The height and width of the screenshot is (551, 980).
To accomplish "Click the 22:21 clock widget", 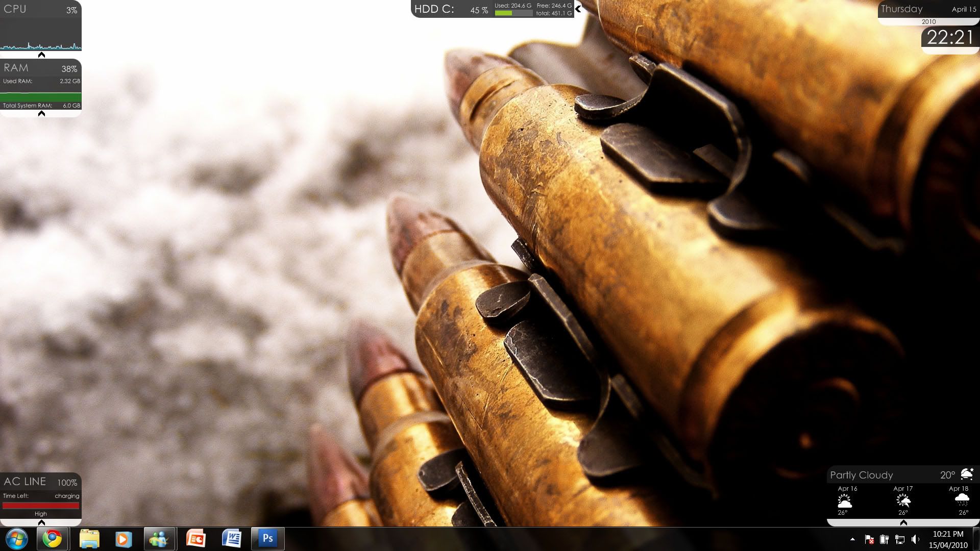I will (950, 37).
